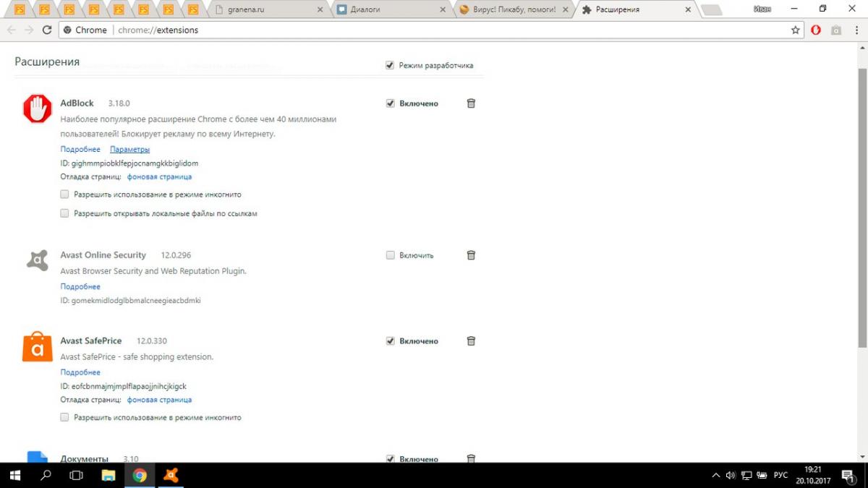The image size is (868, 488).
Task: Open Avast antivirus from the taskbar
Action: click(171, 475)
